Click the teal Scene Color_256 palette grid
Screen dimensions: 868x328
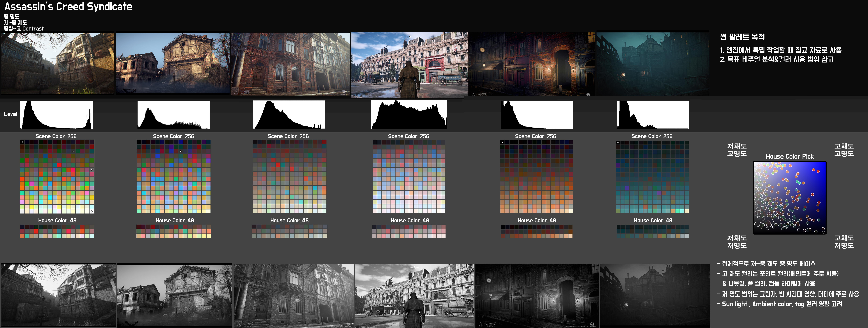[652, 177]
